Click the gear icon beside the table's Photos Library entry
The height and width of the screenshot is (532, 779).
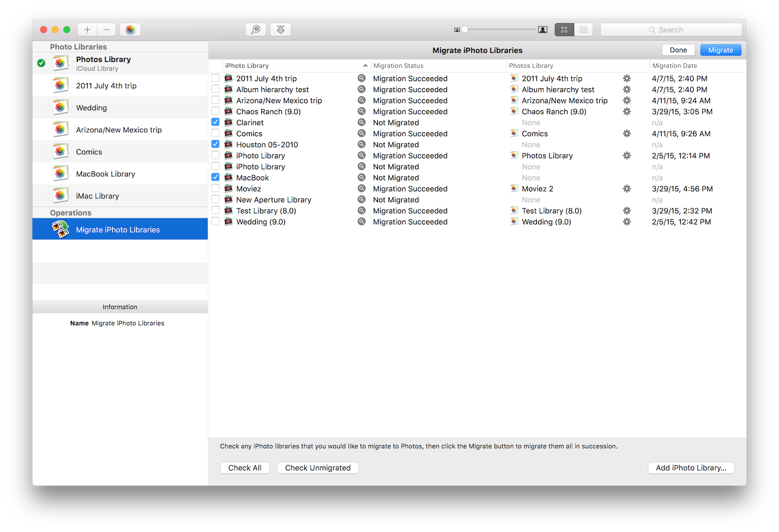627,155
